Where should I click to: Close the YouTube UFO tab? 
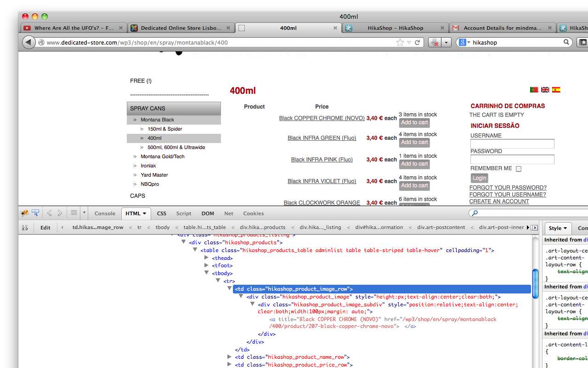(x=121, y=28)
